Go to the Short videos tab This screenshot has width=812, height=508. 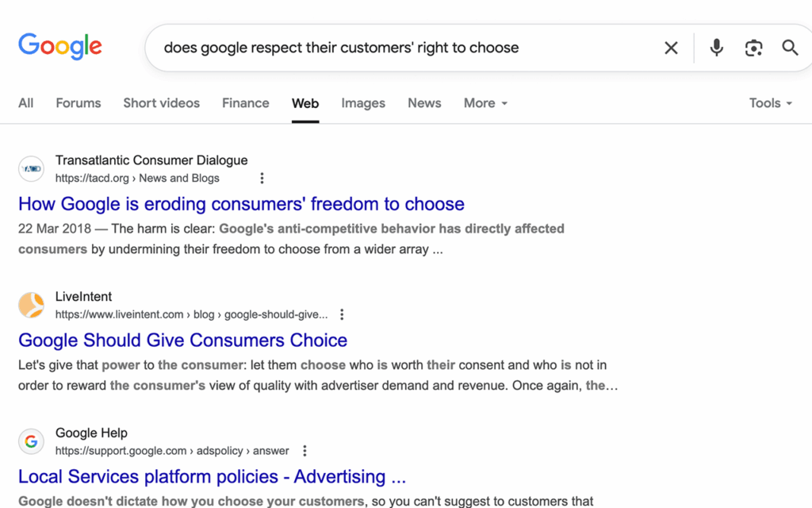pyautogui.click(x=161, y=103)
